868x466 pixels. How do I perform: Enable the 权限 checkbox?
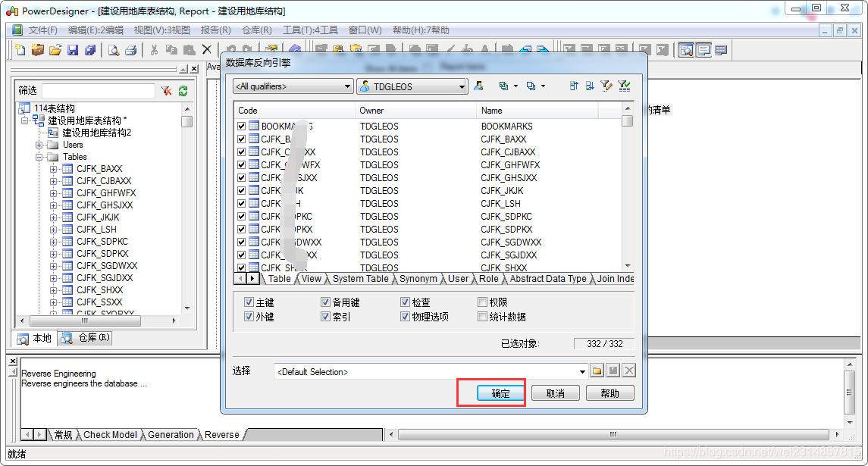pyautogui.click(x=482, y=302)
